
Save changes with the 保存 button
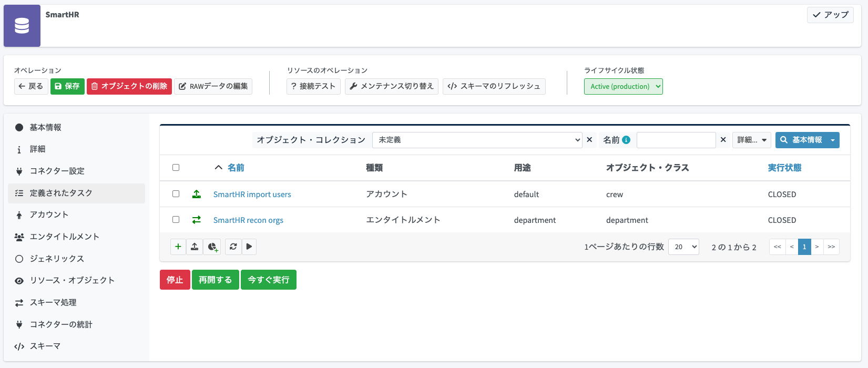pos(67,86)
